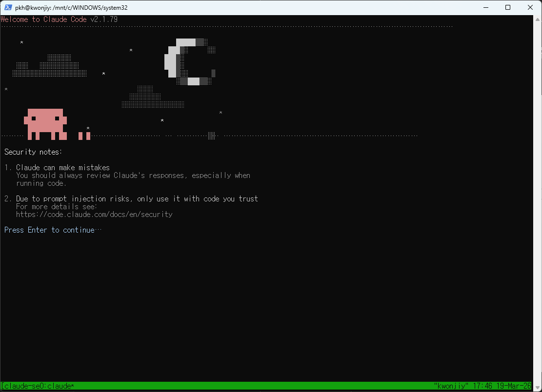This screenshot has width=542, height=392.
Task: Click the 'For more details see:' text
Action: click(x=57, y=207)
